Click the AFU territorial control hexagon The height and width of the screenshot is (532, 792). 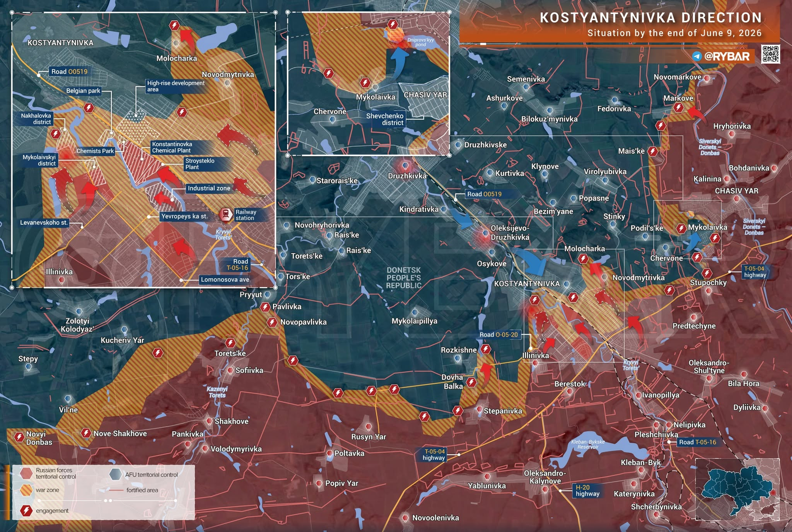tap(115, 474)
